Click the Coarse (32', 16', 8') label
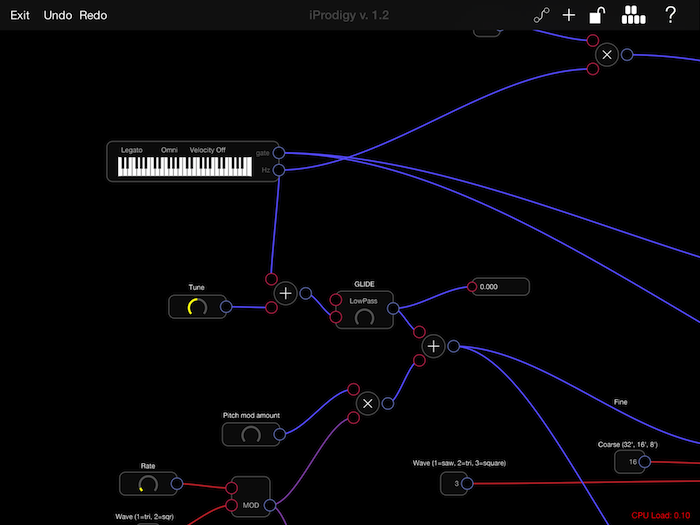 click(x=628, y=445)
